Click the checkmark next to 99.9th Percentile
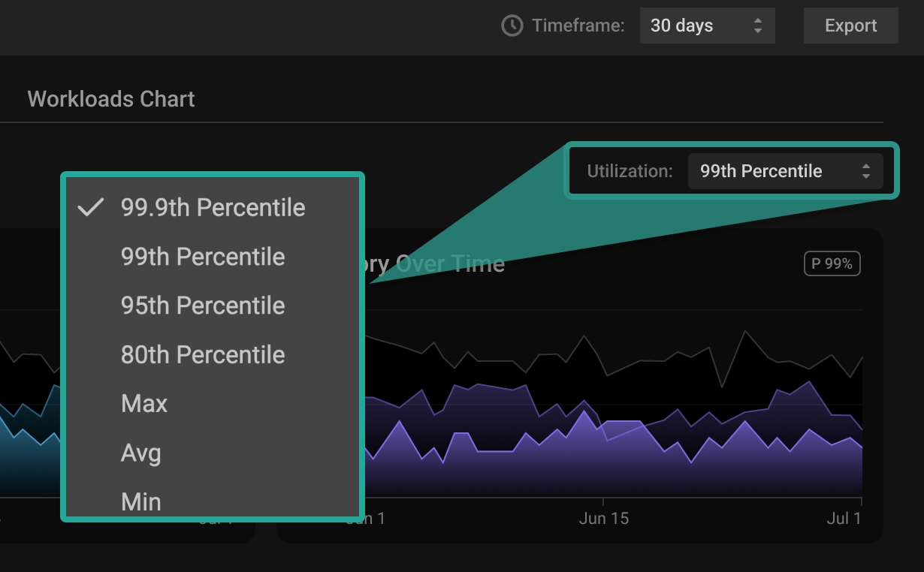Screen dimensions: 924x572 (x=90, y=208)
